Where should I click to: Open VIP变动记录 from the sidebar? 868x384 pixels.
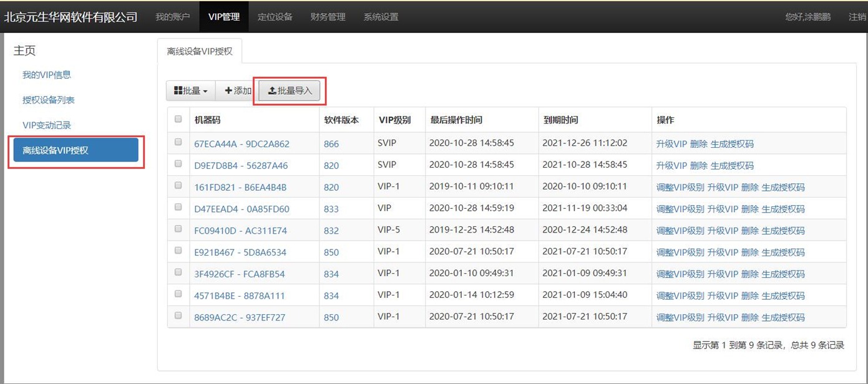(47, 125)
